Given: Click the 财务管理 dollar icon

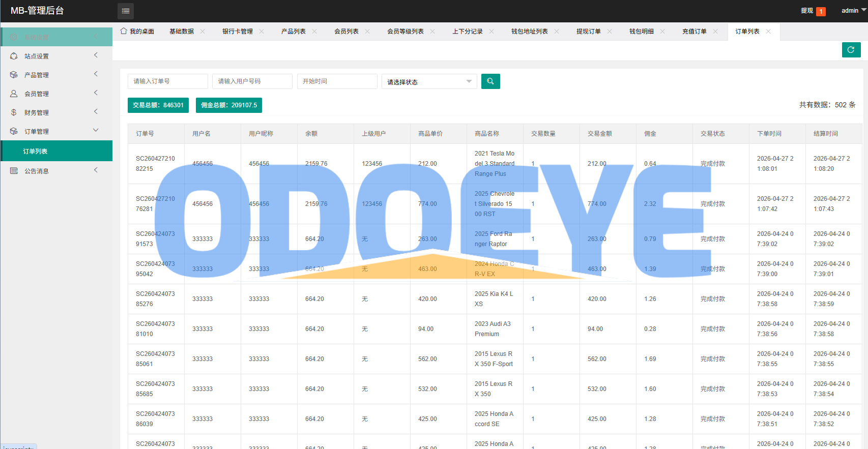Looking at the screenshot, I should click(14, 112).
